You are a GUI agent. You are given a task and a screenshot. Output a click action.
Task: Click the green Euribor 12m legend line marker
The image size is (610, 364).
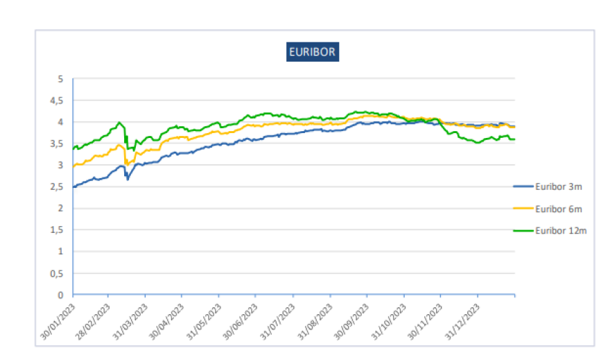pos(523,231)
